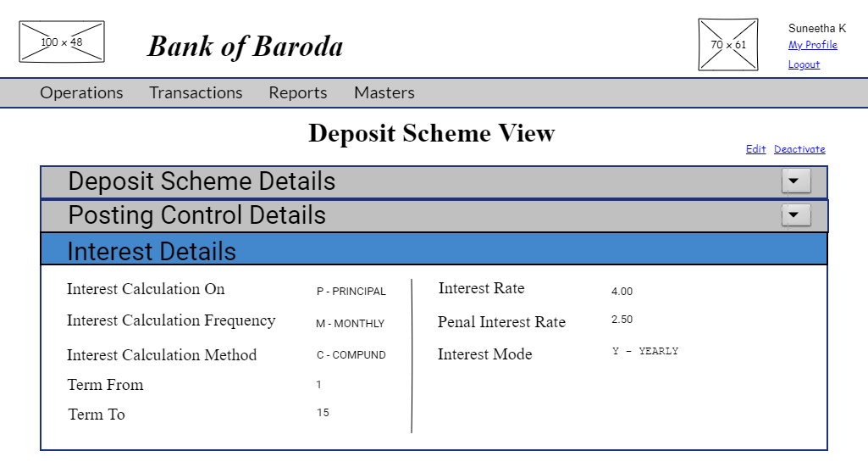Click the Term To label
Image resolution: width=868 pixels, height=462 pixels.
tap(97, 415)
